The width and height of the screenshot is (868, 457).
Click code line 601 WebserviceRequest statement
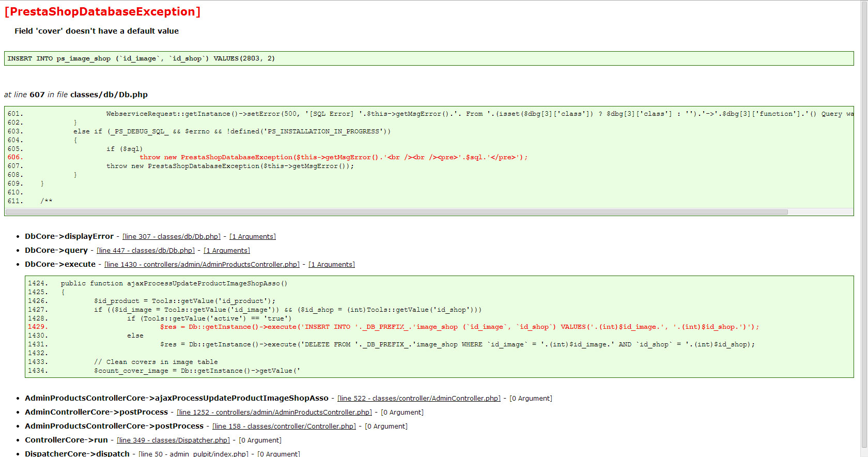coord(479,114)
